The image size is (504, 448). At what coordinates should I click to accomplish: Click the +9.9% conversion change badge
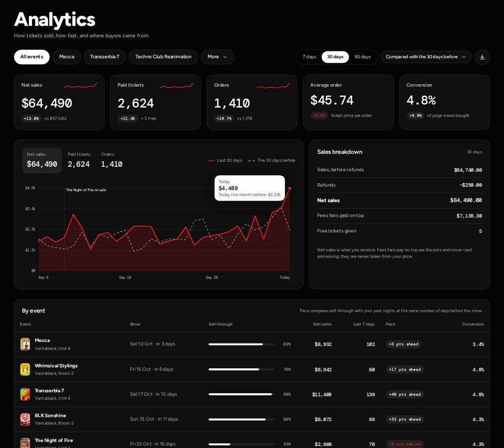tap(415, 115)
